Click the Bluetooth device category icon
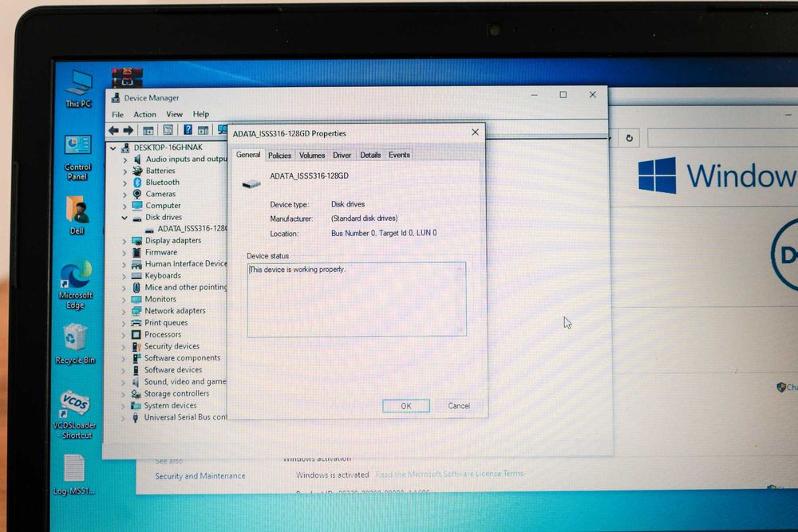The image size is (798, 532). click(x=137, y=182)
